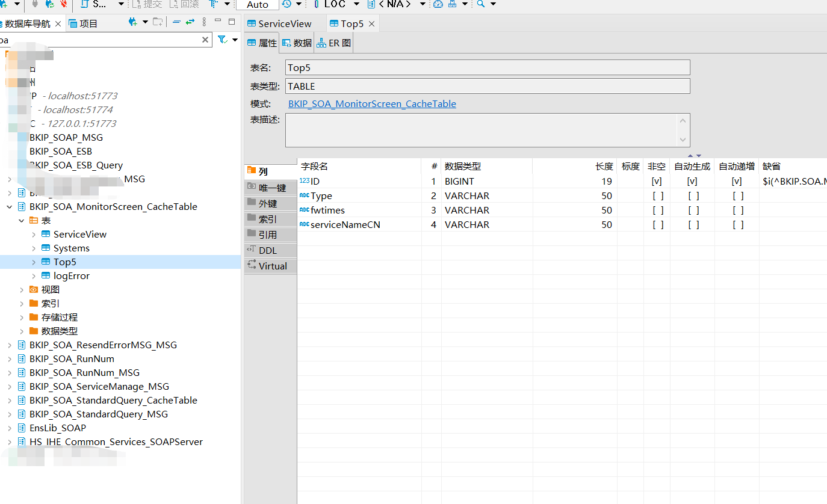Click the link-with-editor arrows icon in navigator toolbar
Viewport: 827px width, 504px height.
[189, 23]
